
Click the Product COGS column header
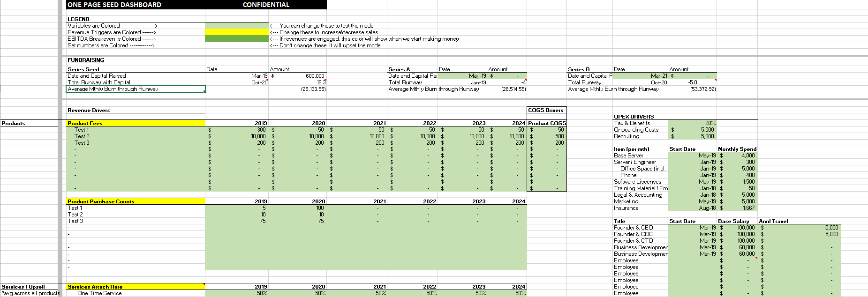(547, 123)
